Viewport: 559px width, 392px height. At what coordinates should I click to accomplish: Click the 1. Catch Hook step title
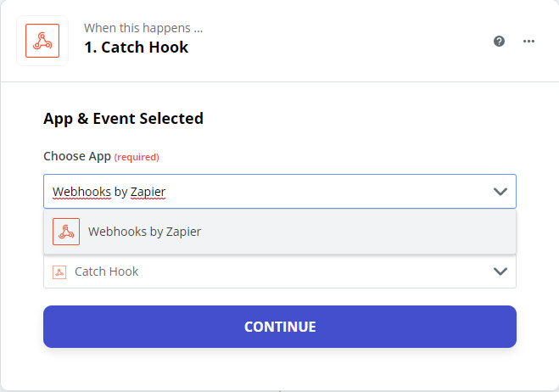(137, 47)
